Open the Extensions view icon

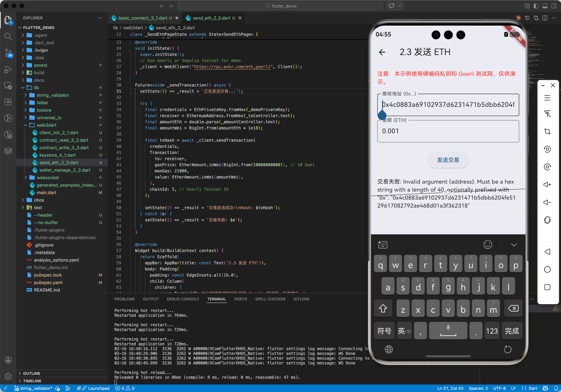pyautogui.click(x=8, y=102)
